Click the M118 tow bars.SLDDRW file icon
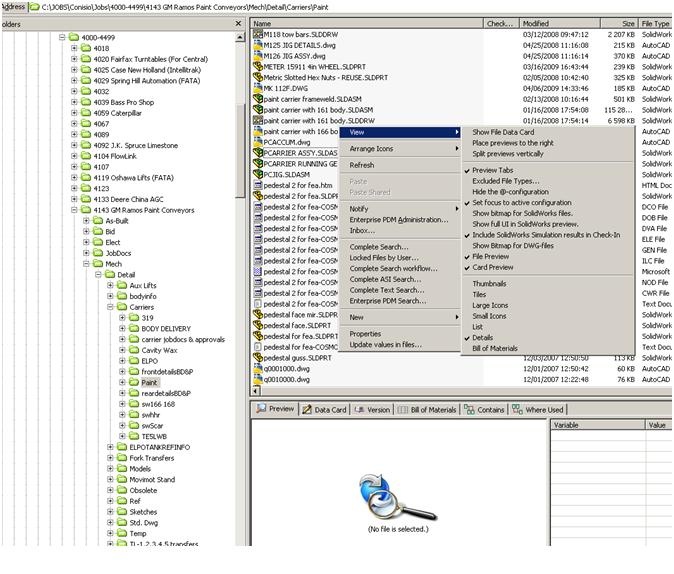Viewport: 674px width, 574px height. click(x=257, y=34)
